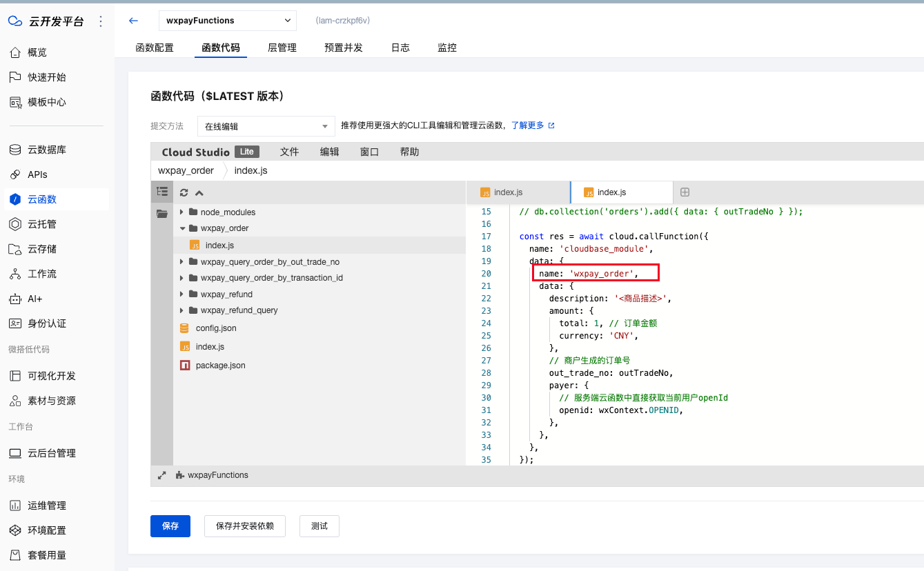Open the 了解更多 link

coord(533,126)
